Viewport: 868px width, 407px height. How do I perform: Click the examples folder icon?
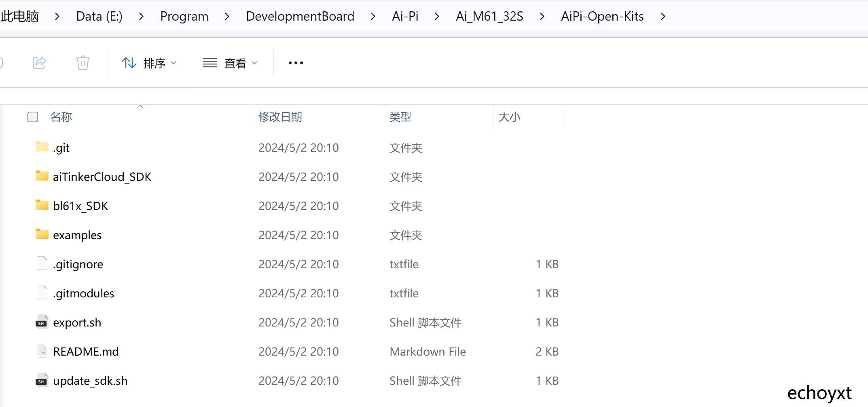[42, 234]
